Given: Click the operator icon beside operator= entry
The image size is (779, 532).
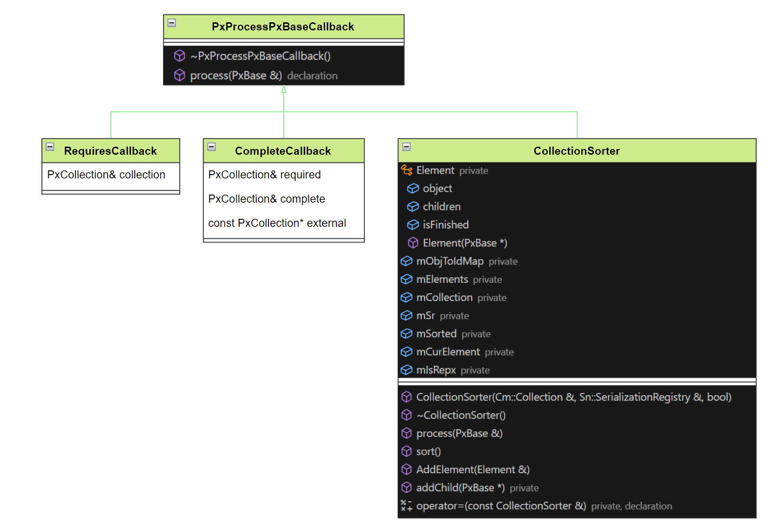Looking at the screenshot, I should (x=406, y=506).
